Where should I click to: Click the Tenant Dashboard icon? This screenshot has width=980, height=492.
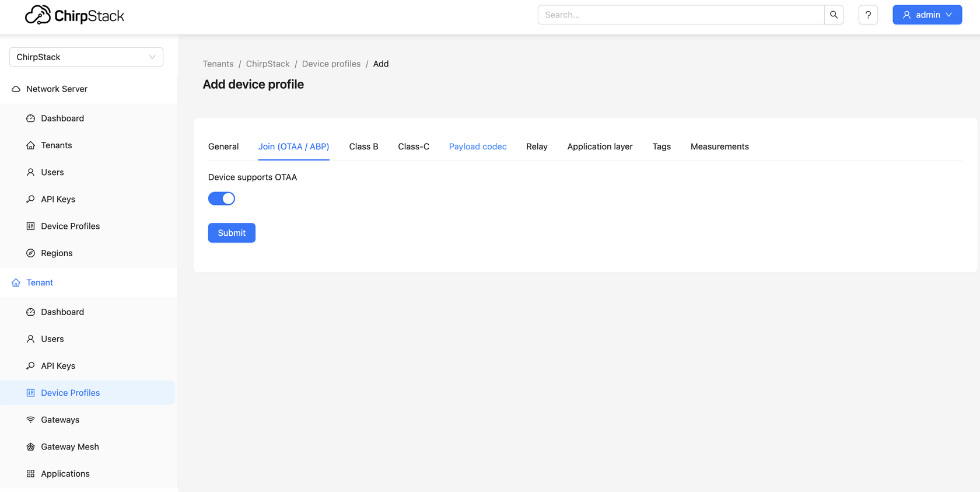[x=30, y=312]
